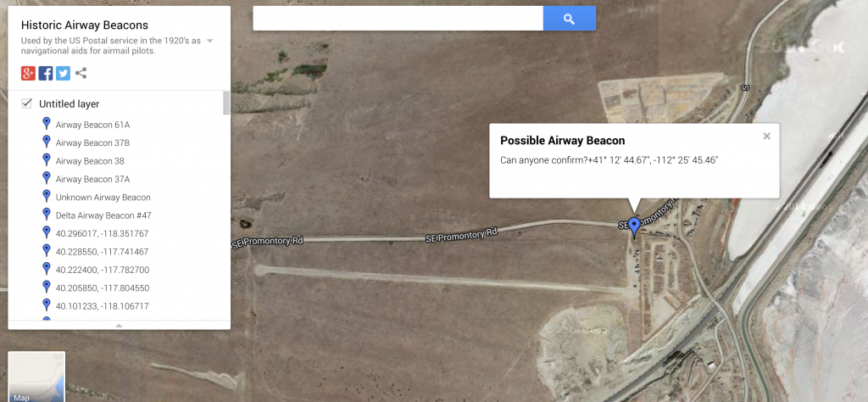Viewport: 868px width, 402px height.
Task: Collapse the layer panel with bottom arrow
Action: [119, 326]
